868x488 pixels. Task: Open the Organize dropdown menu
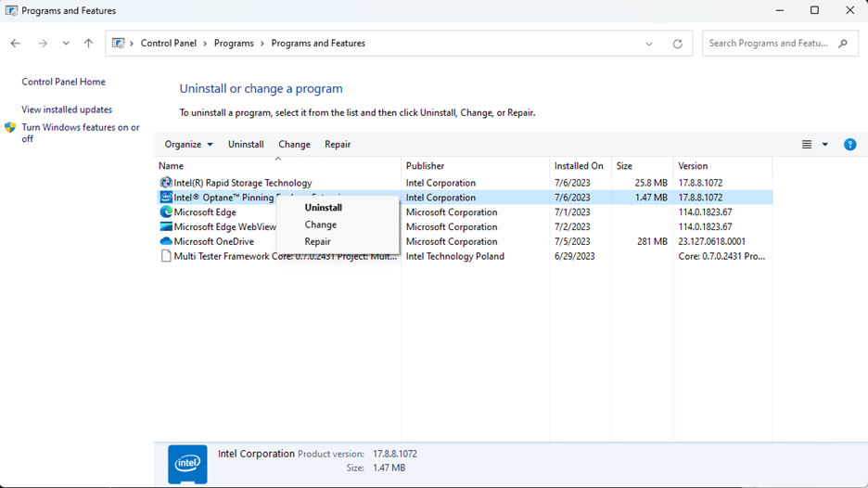(x=188, y=145)
